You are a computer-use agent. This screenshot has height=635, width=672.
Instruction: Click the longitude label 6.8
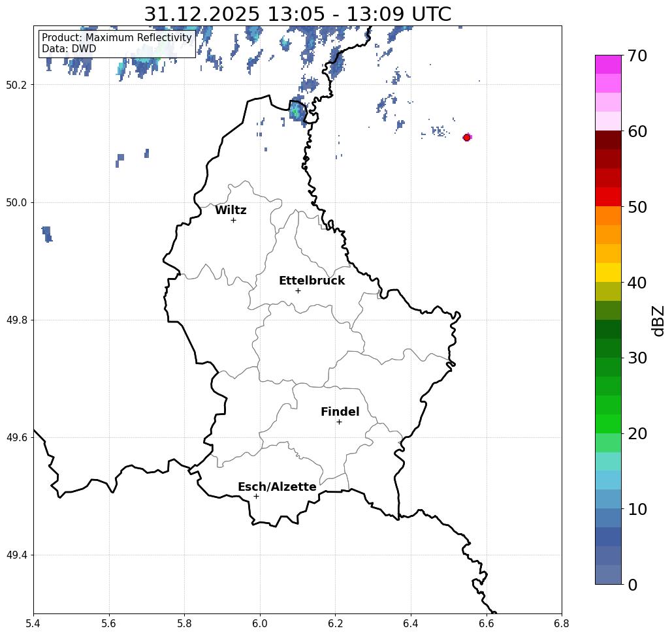562,623
